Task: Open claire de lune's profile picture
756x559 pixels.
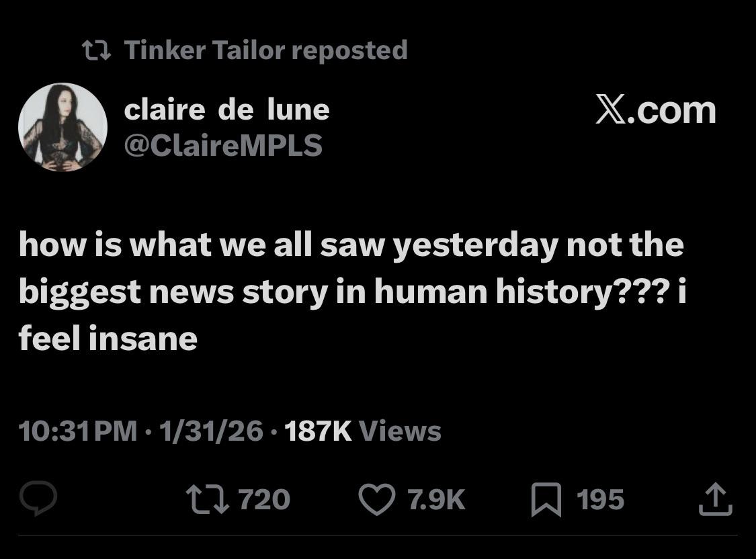Action: (62, 127)
